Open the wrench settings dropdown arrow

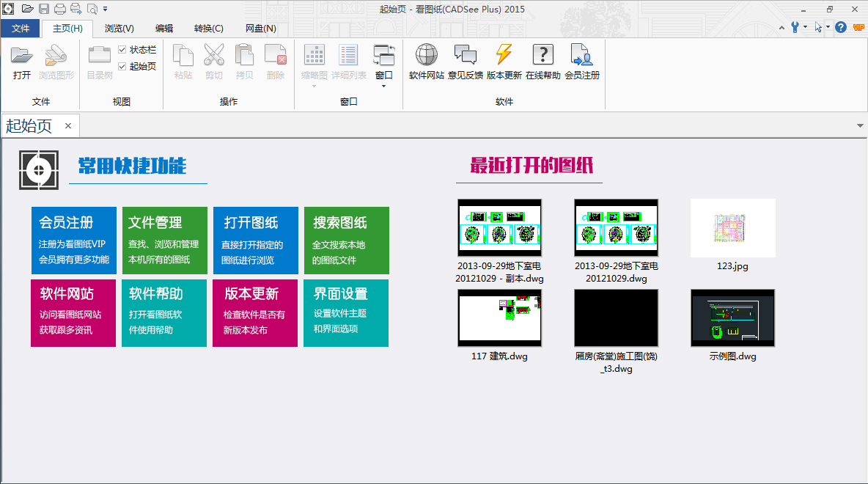(805, 27)
